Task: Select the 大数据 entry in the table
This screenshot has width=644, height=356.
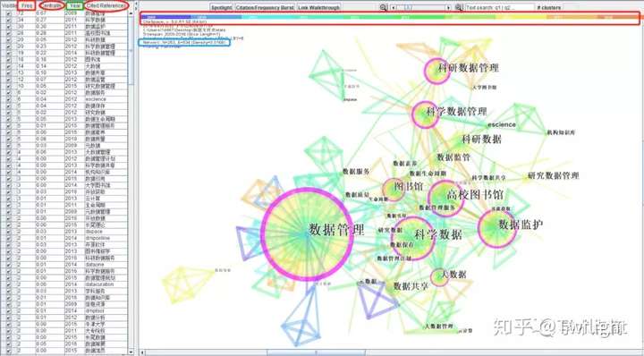Action: click(x=93, y=65)
